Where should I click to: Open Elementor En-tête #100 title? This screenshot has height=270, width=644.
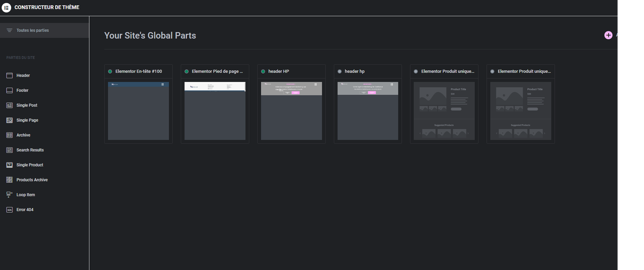click(x=138, y=71)
